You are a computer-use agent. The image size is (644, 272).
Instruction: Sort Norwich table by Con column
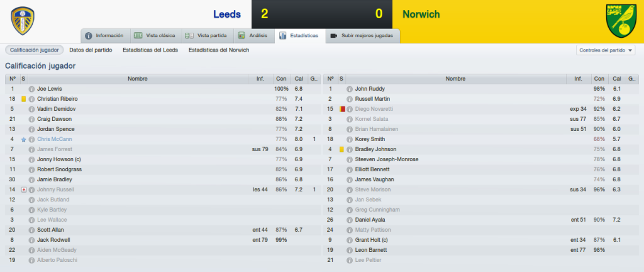[x=599, y=79]
